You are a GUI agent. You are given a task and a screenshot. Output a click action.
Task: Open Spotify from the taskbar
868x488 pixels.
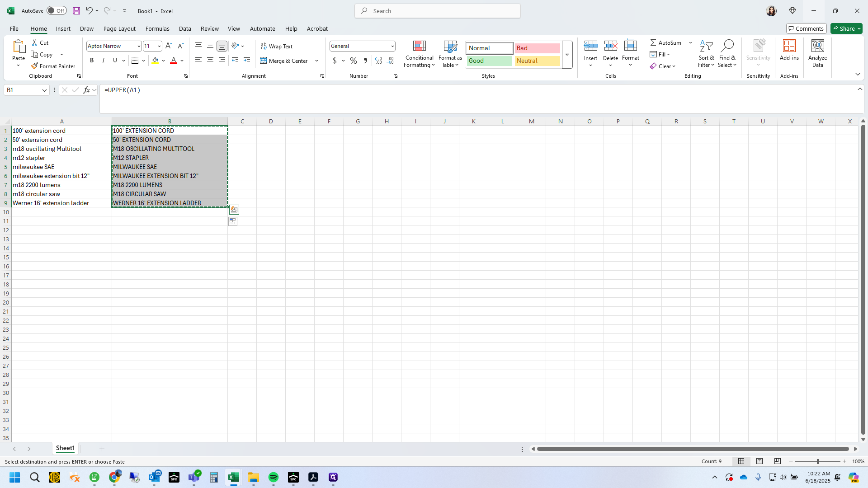tap(274, 477)
